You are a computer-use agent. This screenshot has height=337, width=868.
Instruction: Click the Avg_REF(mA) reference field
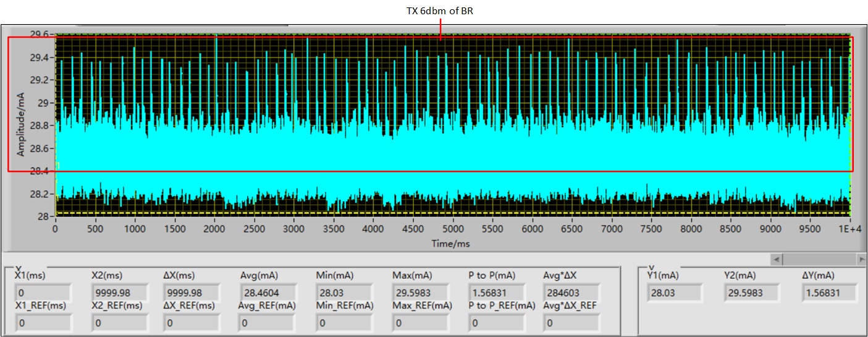pyautogui.click(x=268, y=322)
